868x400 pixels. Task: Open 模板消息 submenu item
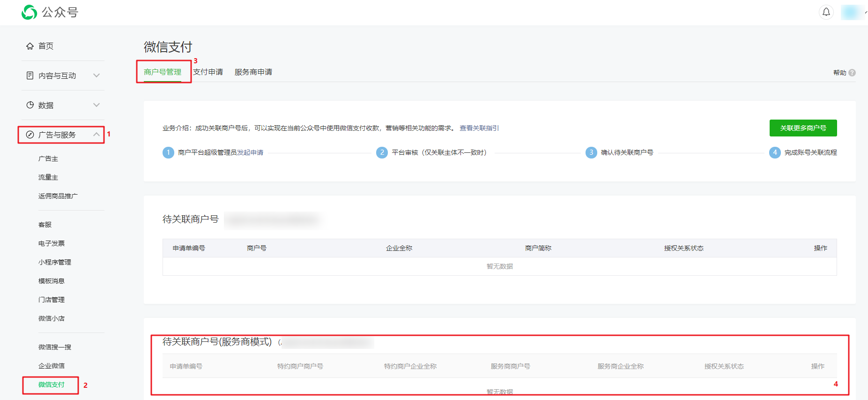pyautogui.click(x=52, y=281)
